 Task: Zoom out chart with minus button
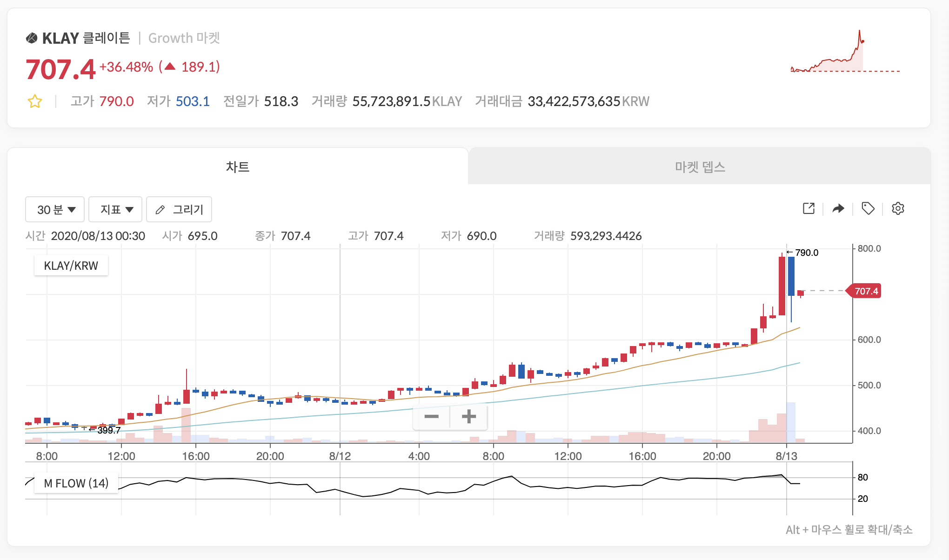coord(431,416)
